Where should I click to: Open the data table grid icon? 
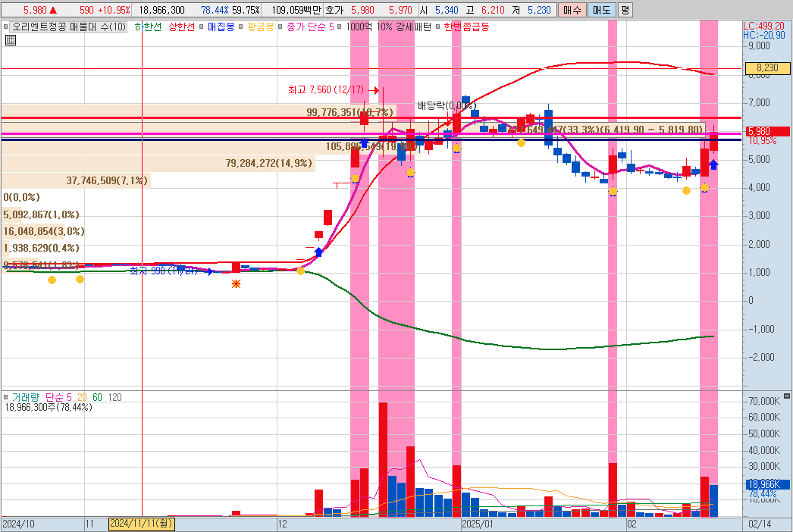coord(10,40)
